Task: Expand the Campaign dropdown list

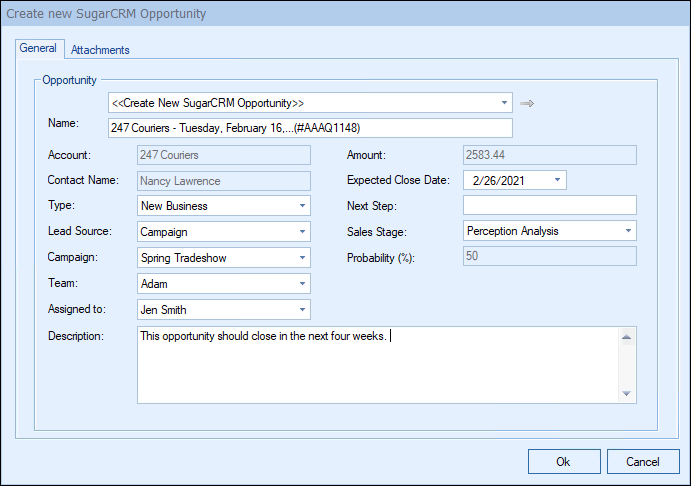Action: click(x=302, y=258)
